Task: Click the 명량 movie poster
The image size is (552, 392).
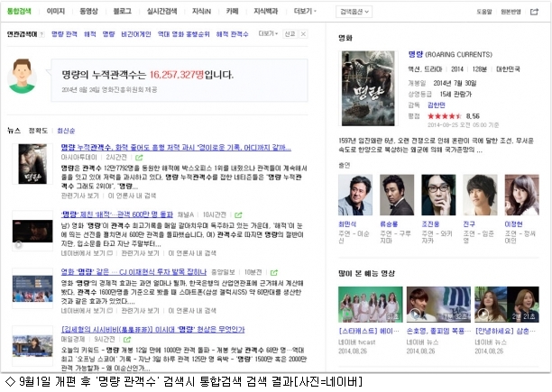Action: pos(368,88)
